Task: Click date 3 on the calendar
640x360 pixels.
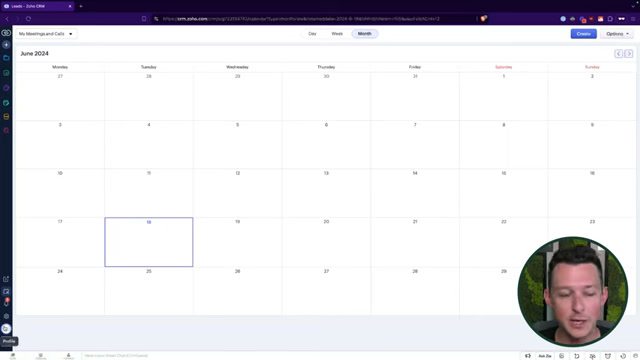Action: click(60, 125)
